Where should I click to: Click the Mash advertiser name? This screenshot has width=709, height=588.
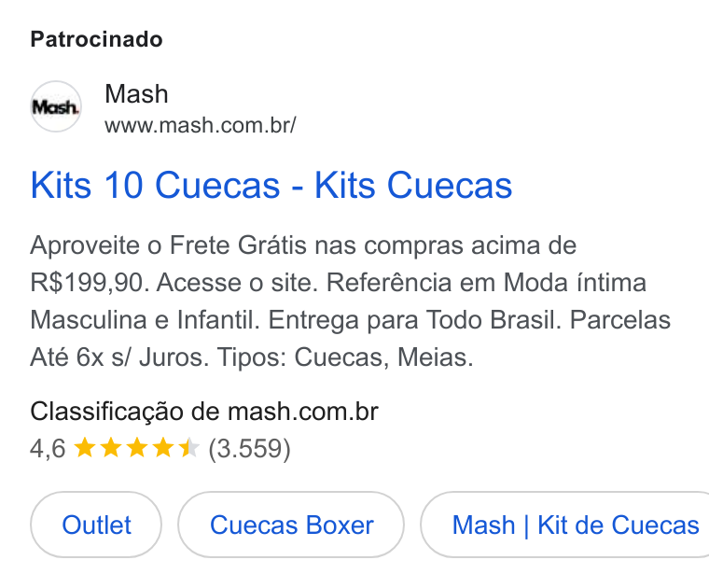[136, 93]
